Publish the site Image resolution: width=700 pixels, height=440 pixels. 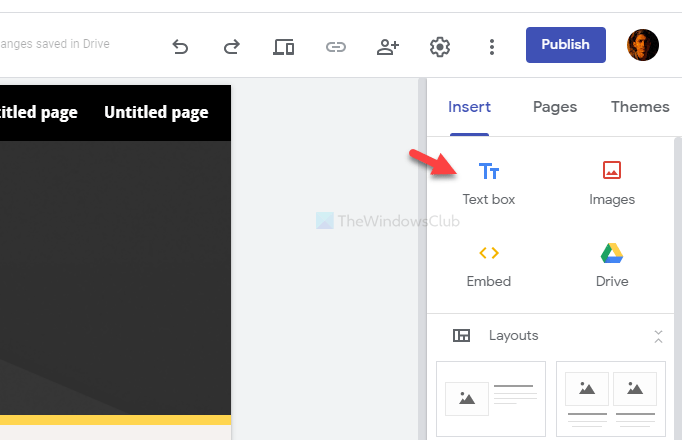[x=565, y=44]
